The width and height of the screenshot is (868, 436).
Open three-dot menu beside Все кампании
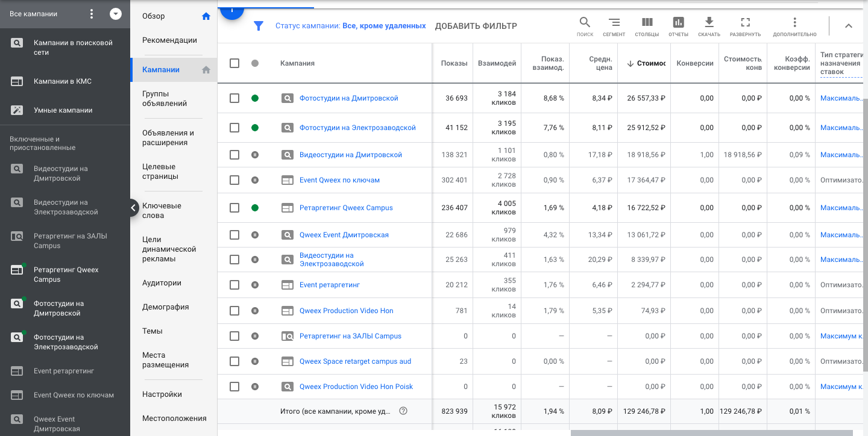tap(92, 14)
